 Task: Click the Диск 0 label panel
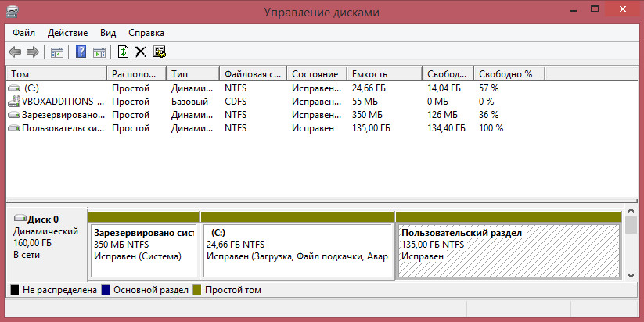46,244
